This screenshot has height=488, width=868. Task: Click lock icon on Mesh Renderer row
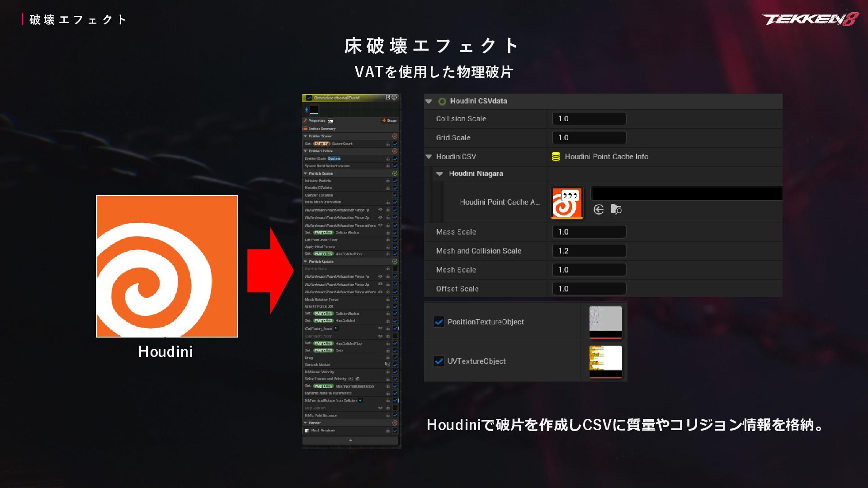[388, 431]
